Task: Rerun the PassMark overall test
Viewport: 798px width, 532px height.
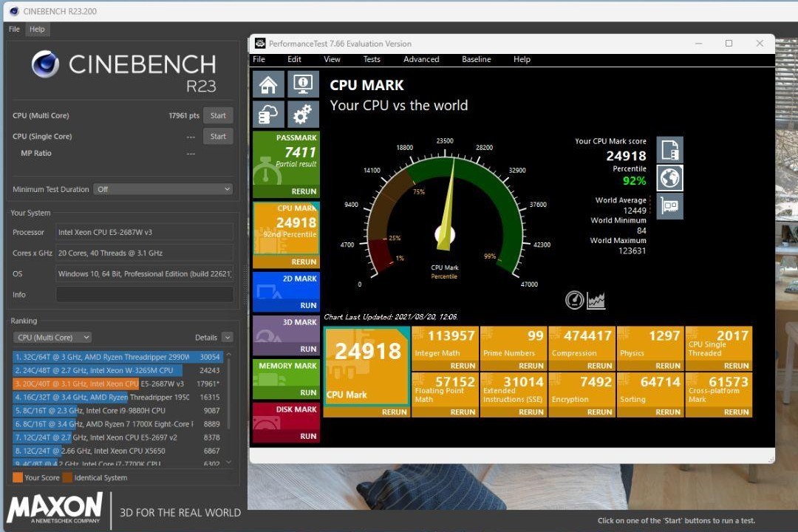Action: (x=304, y=191)
